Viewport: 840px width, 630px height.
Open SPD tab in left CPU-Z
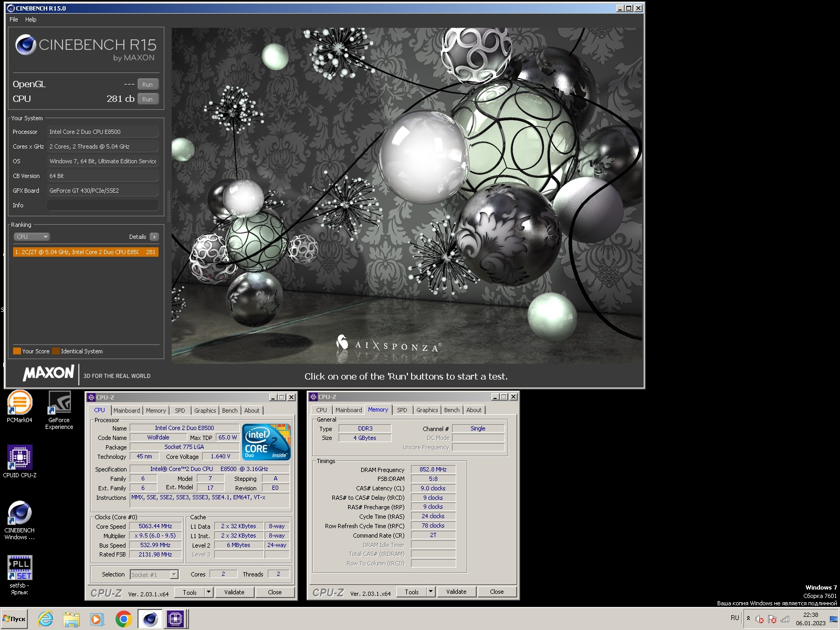(x=180, y=411)
